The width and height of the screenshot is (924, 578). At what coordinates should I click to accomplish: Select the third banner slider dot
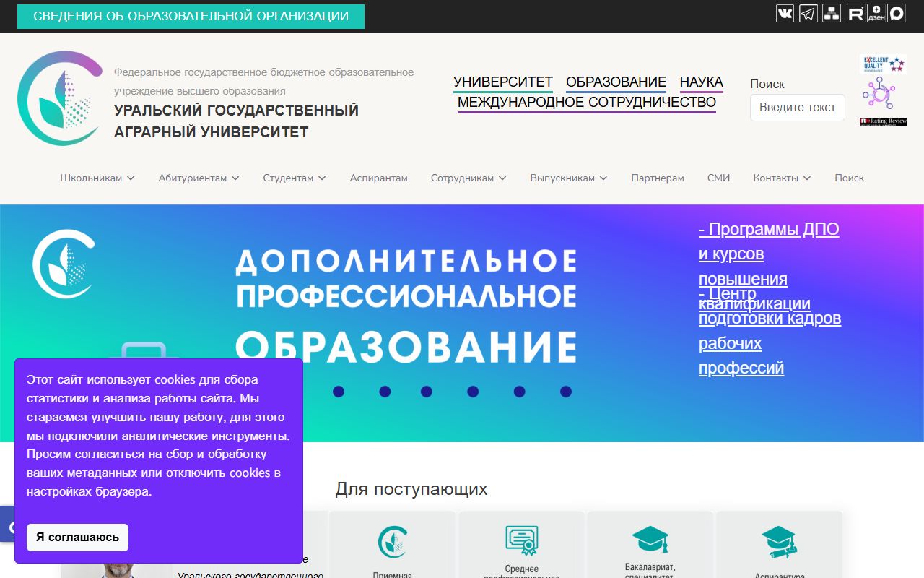click(427, 392)
